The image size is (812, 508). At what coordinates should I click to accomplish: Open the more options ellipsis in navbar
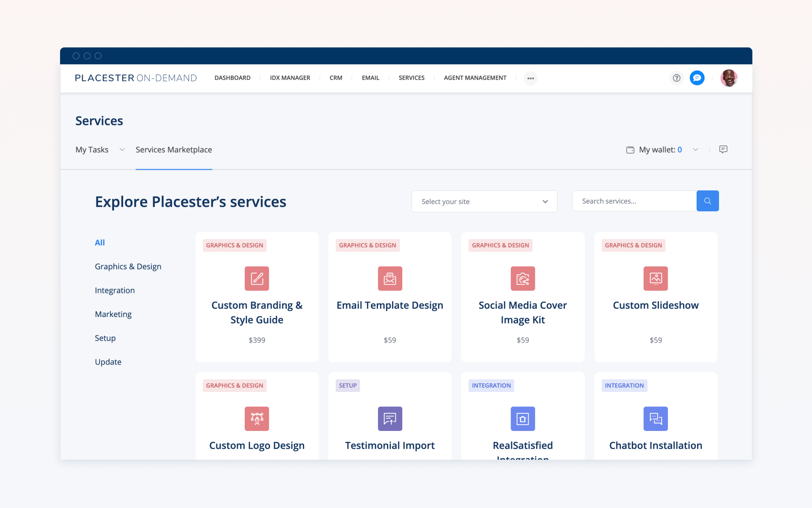pos(530,78)
